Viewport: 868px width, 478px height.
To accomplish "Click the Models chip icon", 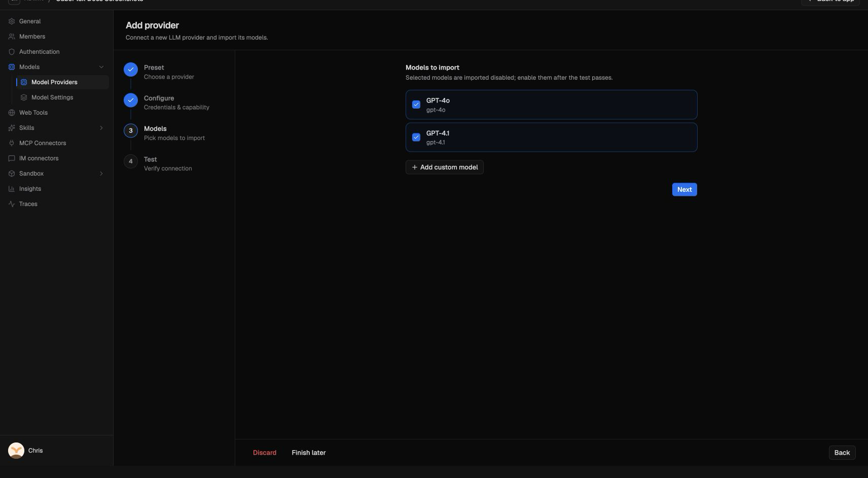I will 12,67.
